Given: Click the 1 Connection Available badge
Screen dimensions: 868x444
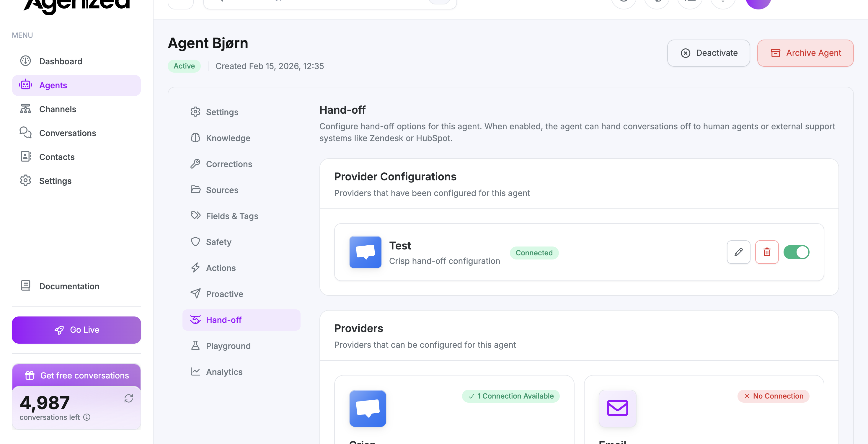Looking at the screenshot, I should point(510,396).
